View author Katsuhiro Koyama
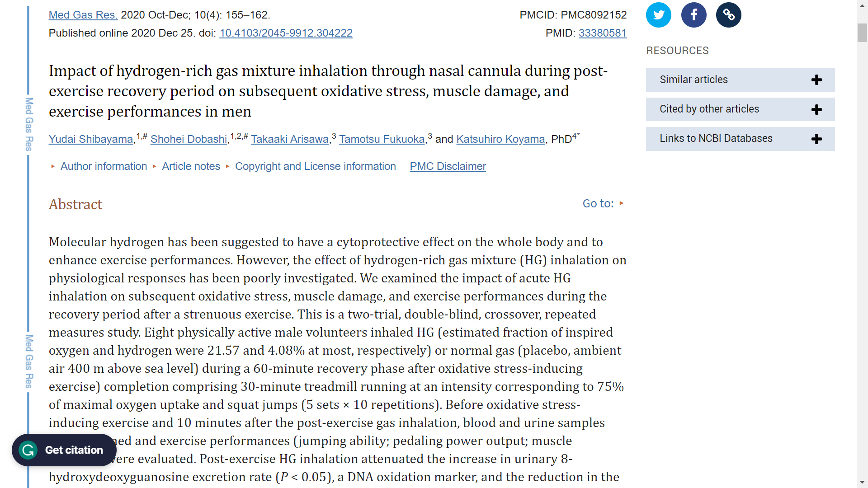This screenshot has width=868, height=488. tap(500, 139)
